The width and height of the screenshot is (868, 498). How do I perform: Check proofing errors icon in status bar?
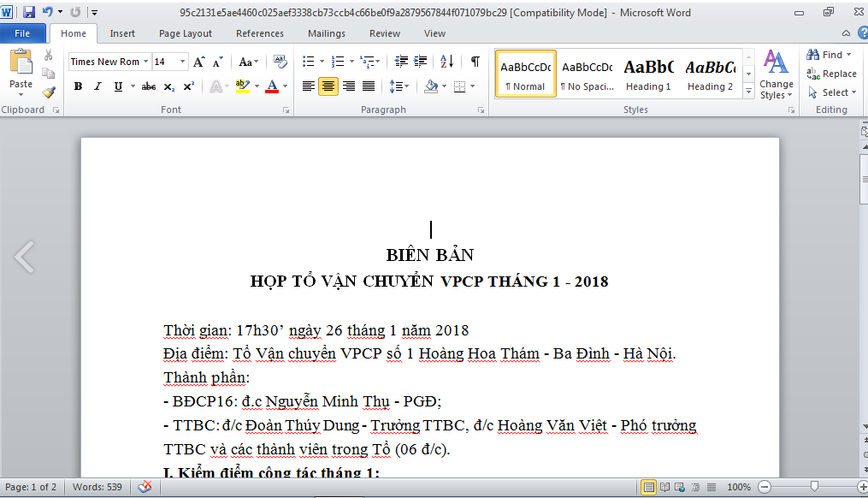tap(145, 487)
